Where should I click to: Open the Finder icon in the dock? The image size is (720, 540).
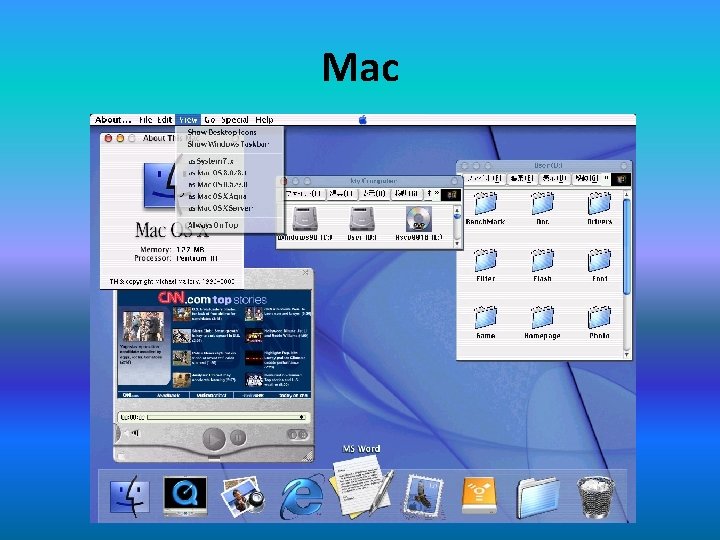(129, 496)
